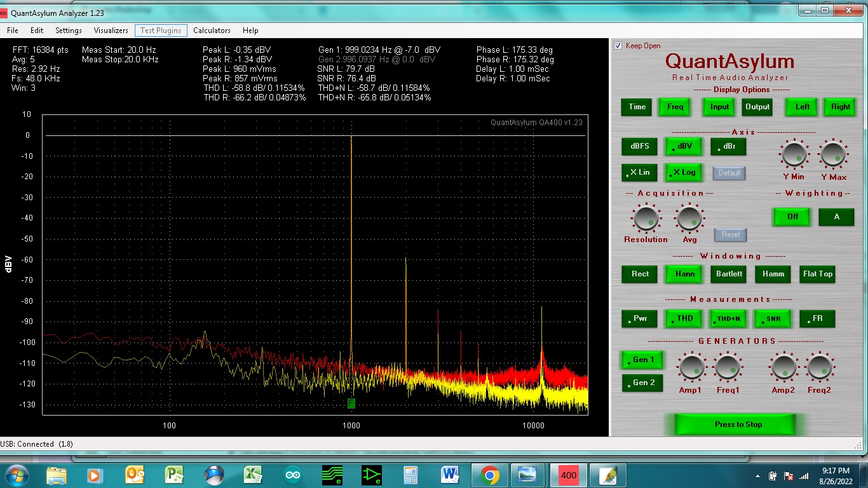Viewport: 868px width, 488px height.
Task: Click the Amp2 knob
Action: pos(783,368)
